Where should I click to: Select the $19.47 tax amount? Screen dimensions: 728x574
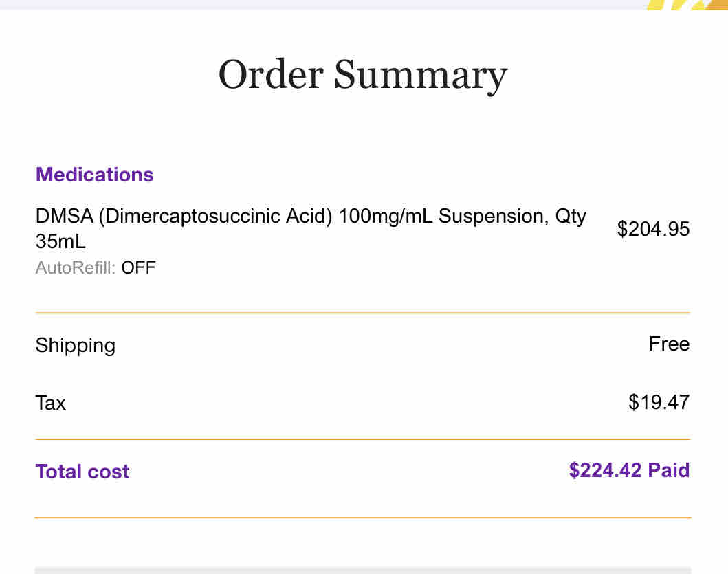pyautogui.click(x=659, y=402)
